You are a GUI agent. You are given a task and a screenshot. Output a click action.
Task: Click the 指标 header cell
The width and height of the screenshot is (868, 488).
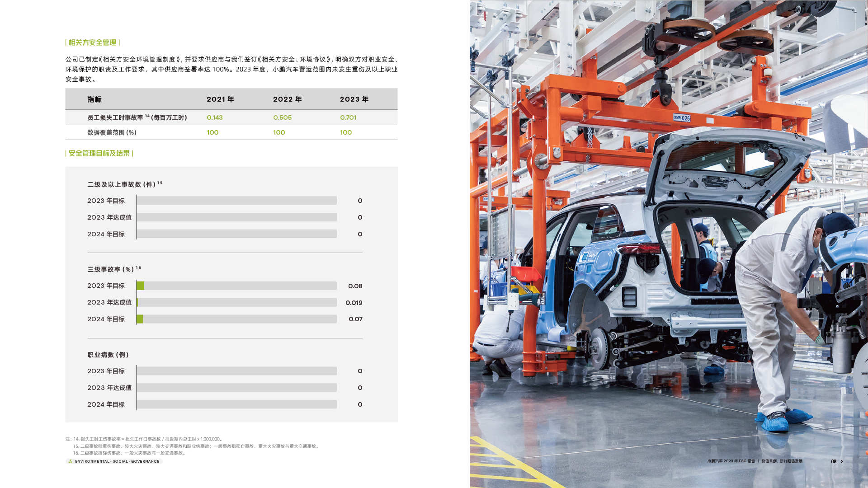94,99
